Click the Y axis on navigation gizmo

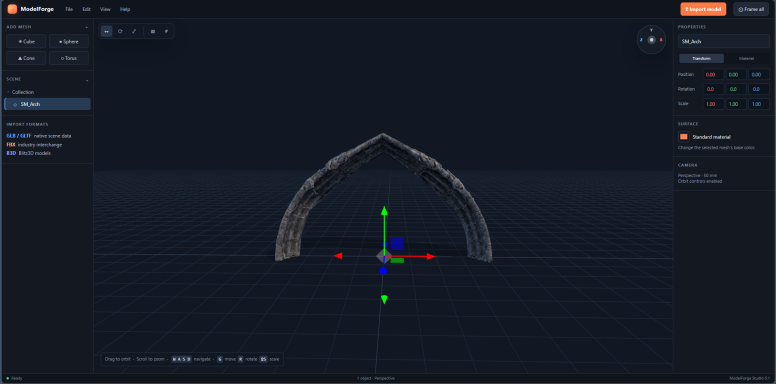[651, 30]
